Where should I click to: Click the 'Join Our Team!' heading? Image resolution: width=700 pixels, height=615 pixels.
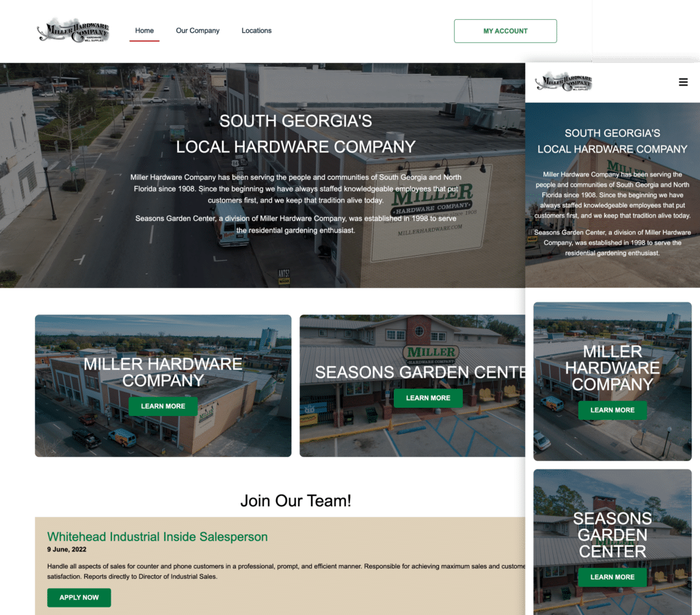295,501
